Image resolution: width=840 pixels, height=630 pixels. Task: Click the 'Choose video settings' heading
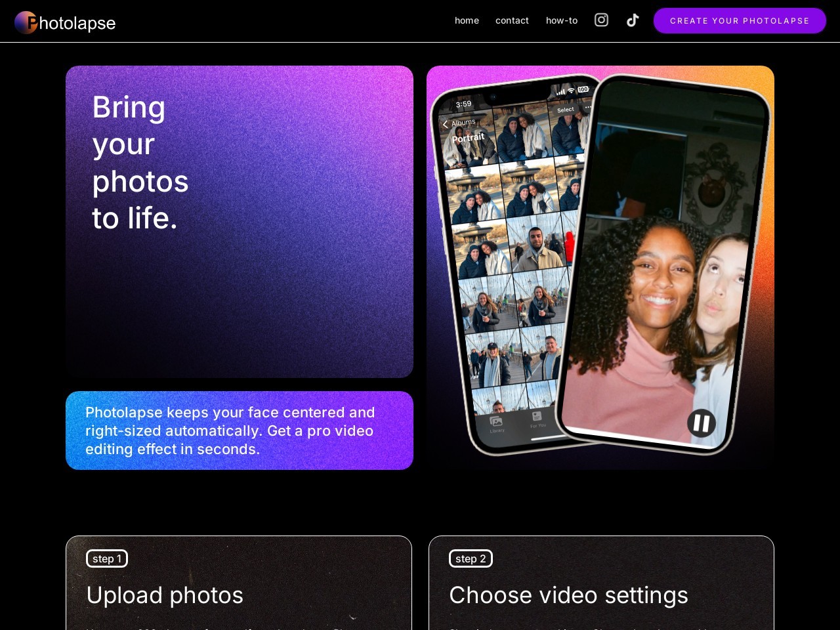(x=568, y=595)
